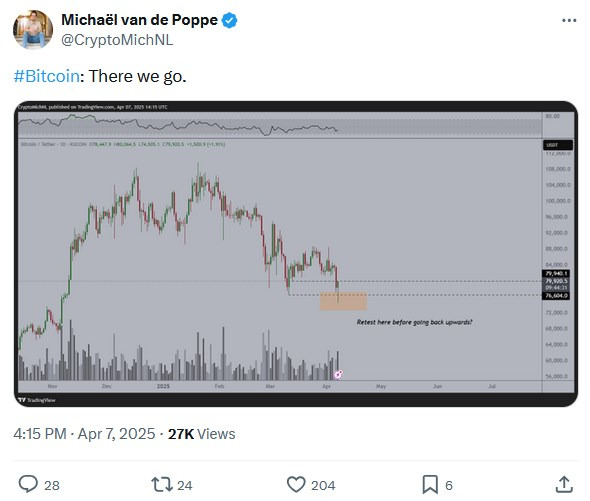Open the tweet's three-dot more menu

coord(569,20)
